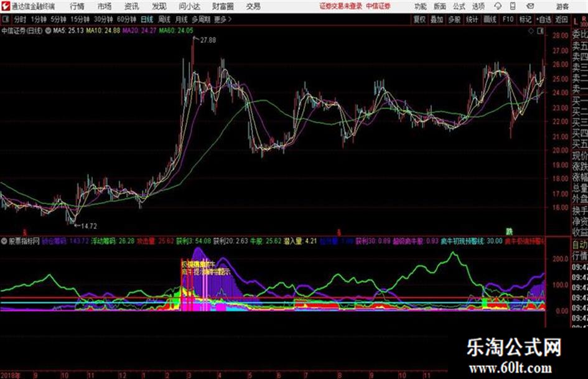Switch to the 周线 weekly tab
588x379 pixels.
[164, 19]
